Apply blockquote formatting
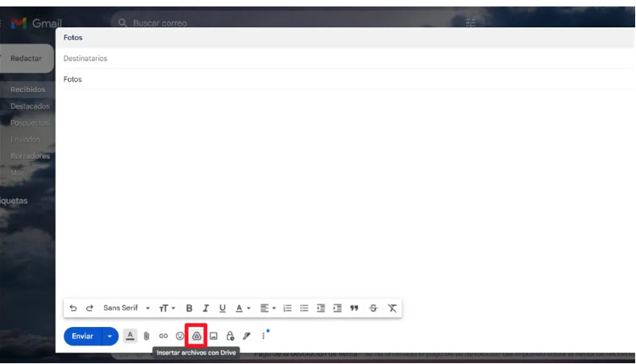 355,308
